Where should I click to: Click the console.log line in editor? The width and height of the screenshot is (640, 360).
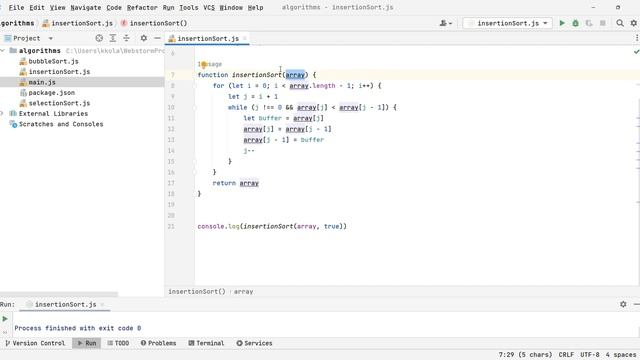tap(272, 226)
